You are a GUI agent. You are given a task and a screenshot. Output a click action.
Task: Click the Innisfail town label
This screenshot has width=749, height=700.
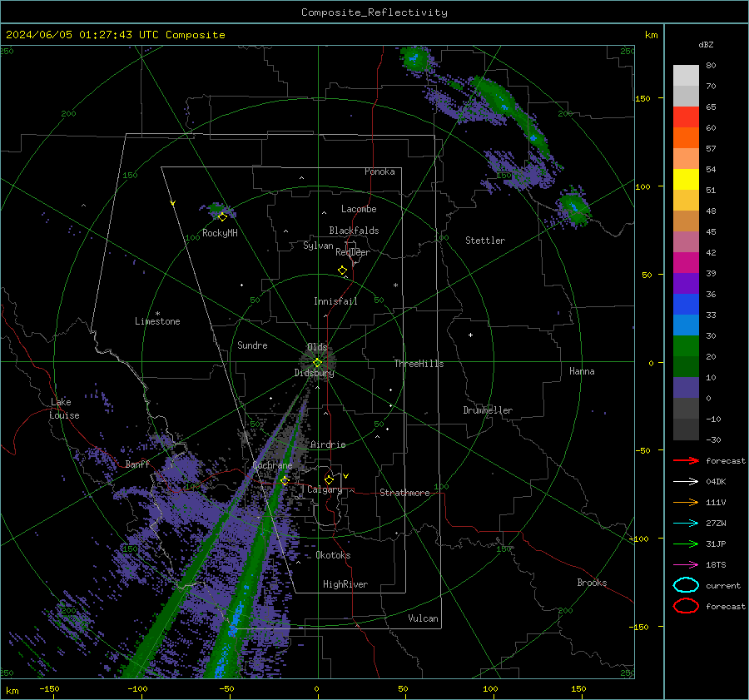[335, 301]
